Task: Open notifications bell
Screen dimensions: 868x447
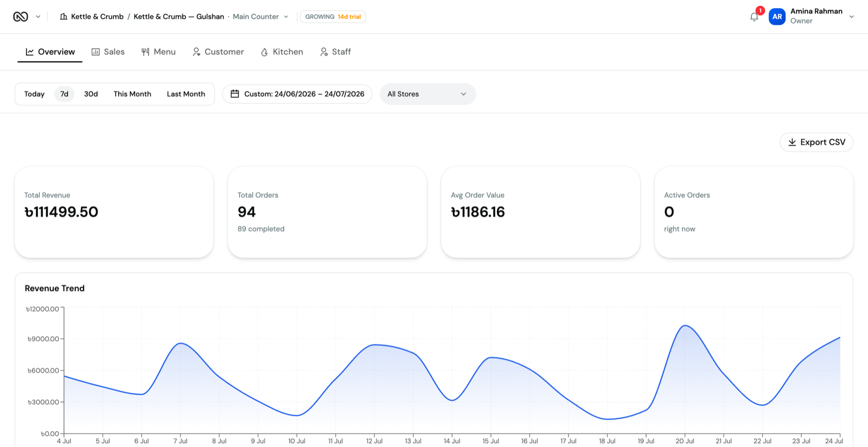Action: pyautogui.click(x=754, y=17)
